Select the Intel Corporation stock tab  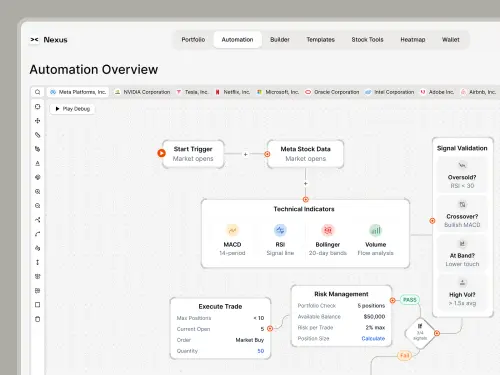[x=390, y=92]
